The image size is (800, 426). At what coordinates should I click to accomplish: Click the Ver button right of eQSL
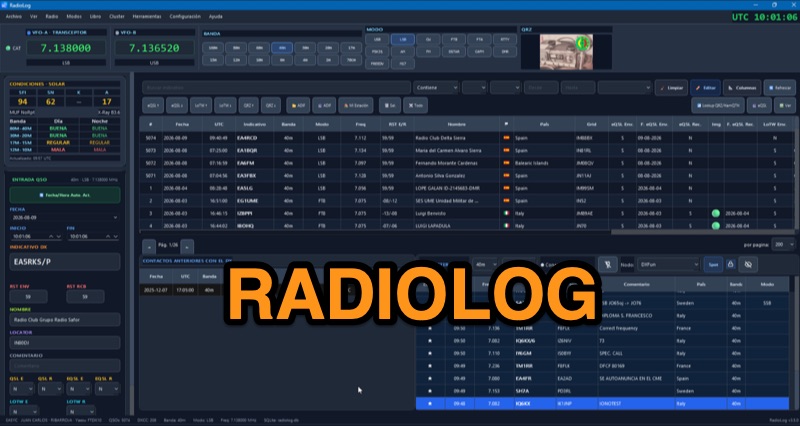coord(785,106)
